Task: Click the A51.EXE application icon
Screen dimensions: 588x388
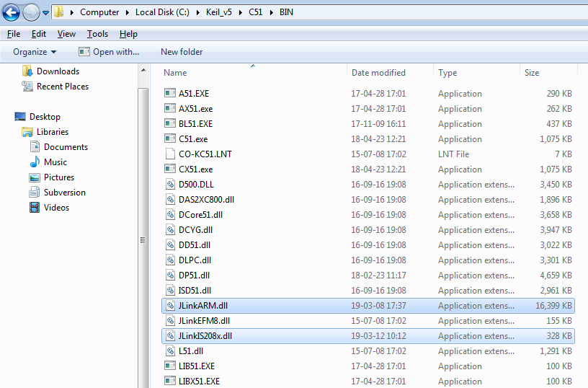Action: [170, 94]
